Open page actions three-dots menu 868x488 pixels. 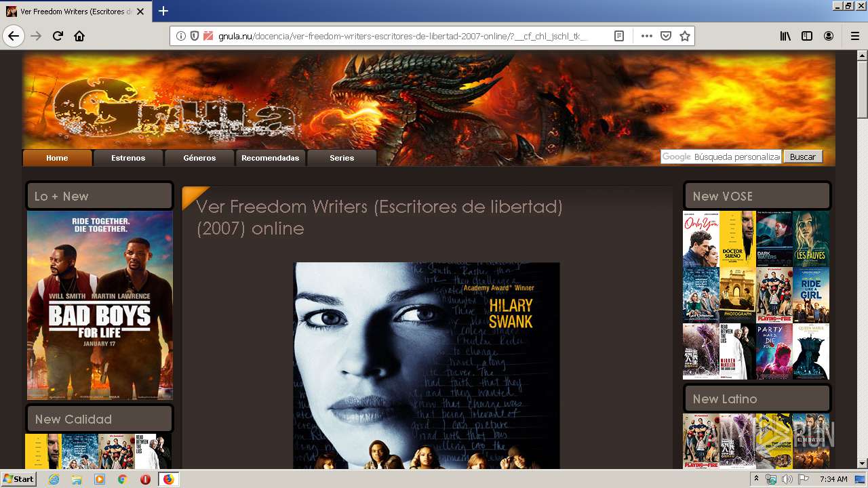pos(646,36)
